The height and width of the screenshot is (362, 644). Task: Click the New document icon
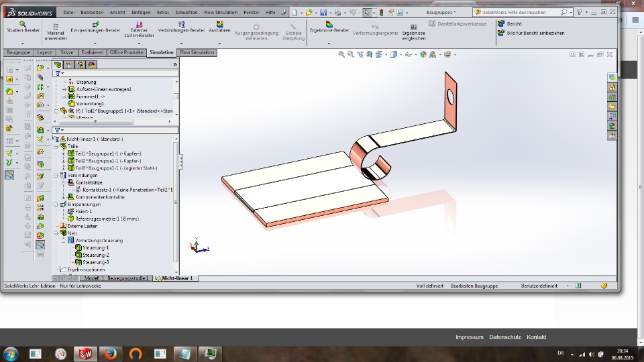pyautogui.click(x=294, y=12)
